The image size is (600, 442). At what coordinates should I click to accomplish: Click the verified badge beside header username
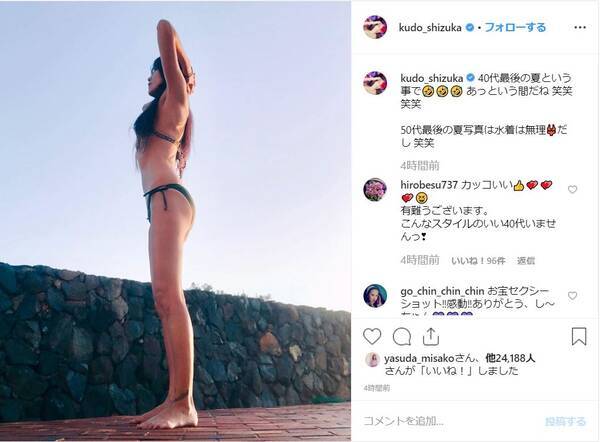click(470, 28)
